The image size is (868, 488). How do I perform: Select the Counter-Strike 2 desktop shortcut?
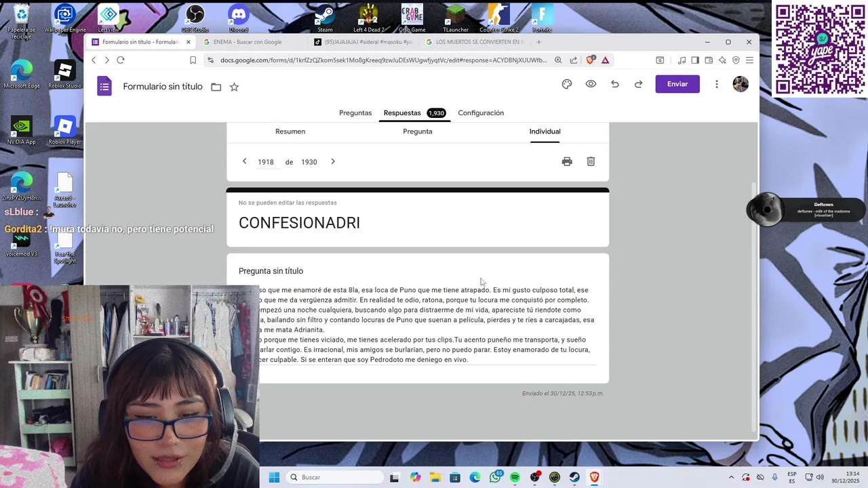(x=499, y=18)
